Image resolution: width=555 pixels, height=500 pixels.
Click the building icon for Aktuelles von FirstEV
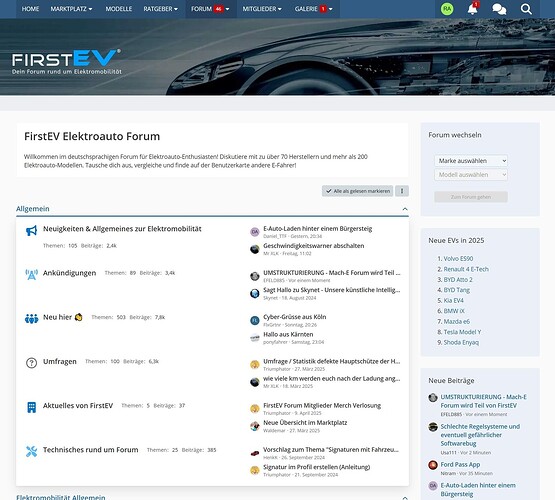click(32, 407)
